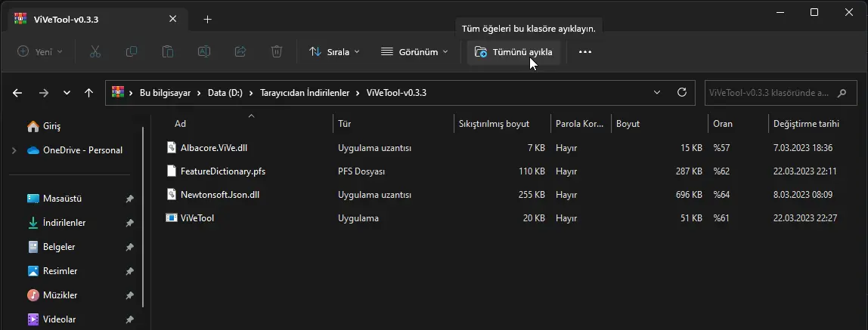Click the Newtonsoft.Json.dll file icon
868x330 pixels.
pos(172,195)
